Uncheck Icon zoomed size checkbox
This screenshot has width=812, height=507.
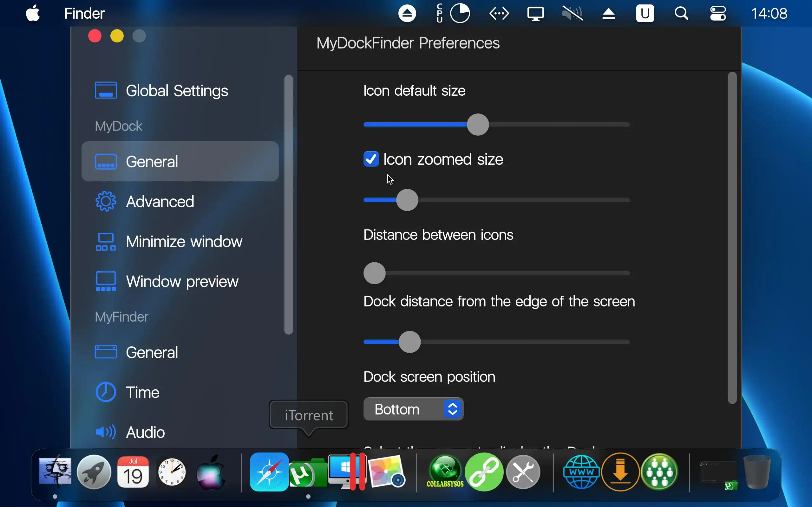[371, 159]
